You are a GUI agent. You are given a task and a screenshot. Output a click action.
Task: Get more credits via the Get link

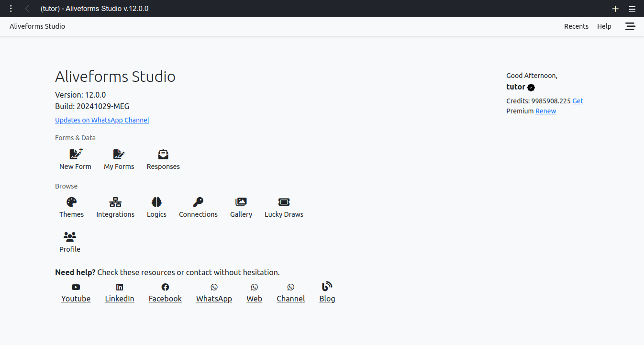point(577,100)
